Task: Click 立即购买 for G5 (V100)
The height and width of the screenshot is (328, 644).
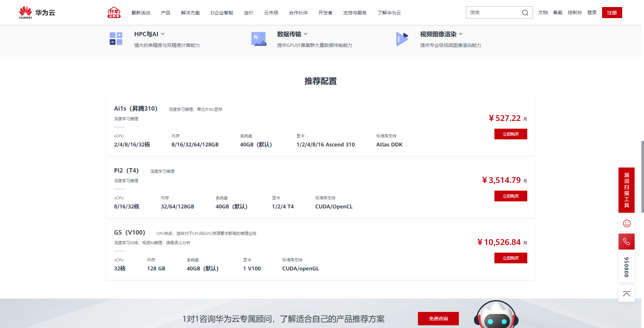Action: (511, 258)
